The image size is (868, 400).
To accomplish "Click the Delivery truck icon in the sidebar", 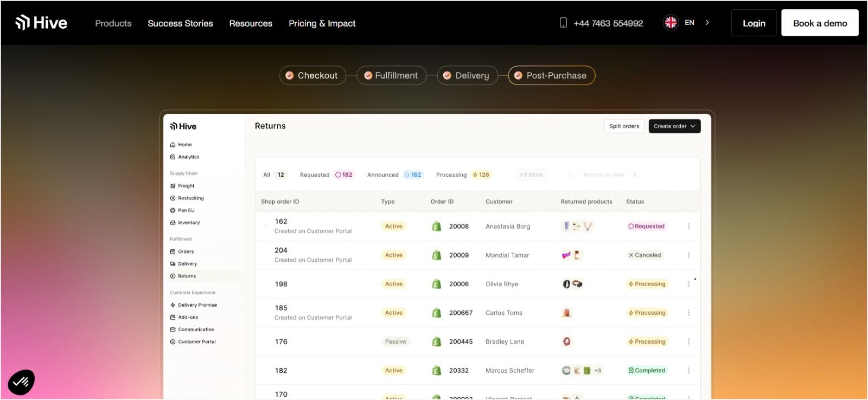I will click(x=173, y=264).
